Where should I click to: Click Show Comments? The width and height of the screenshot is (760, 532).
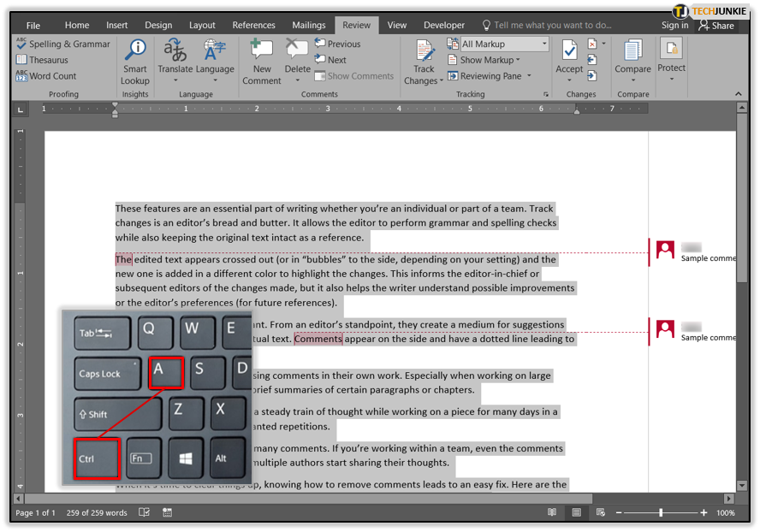(x=353, y=75)
